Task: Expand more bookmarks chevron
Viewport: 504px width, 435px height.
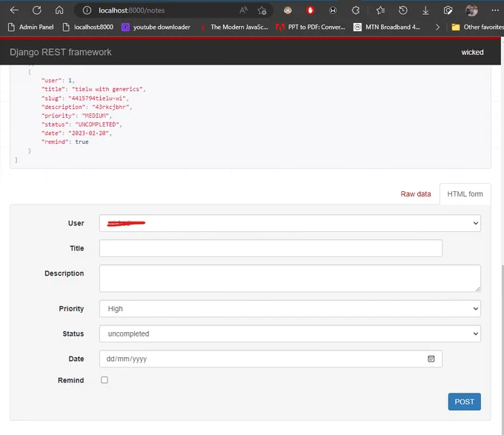Action: click(x=437, y=27)
